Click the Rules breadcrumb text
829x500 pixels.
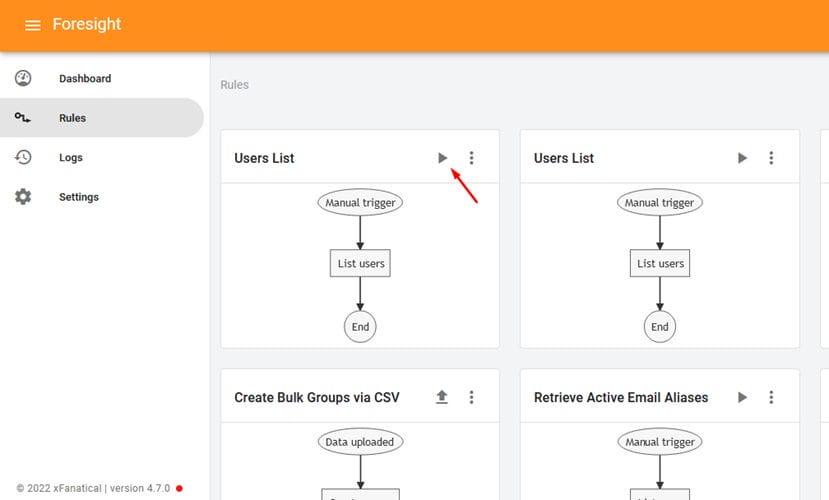[234, 85]
